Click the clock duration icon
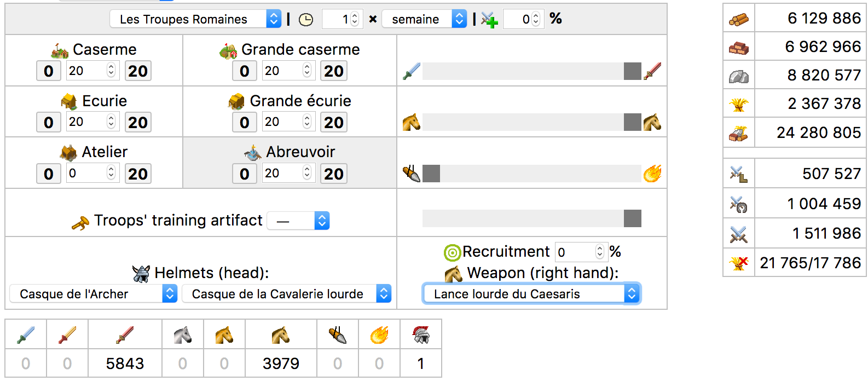The height and width of the screenshot is (381, 868). coord(306,20)
